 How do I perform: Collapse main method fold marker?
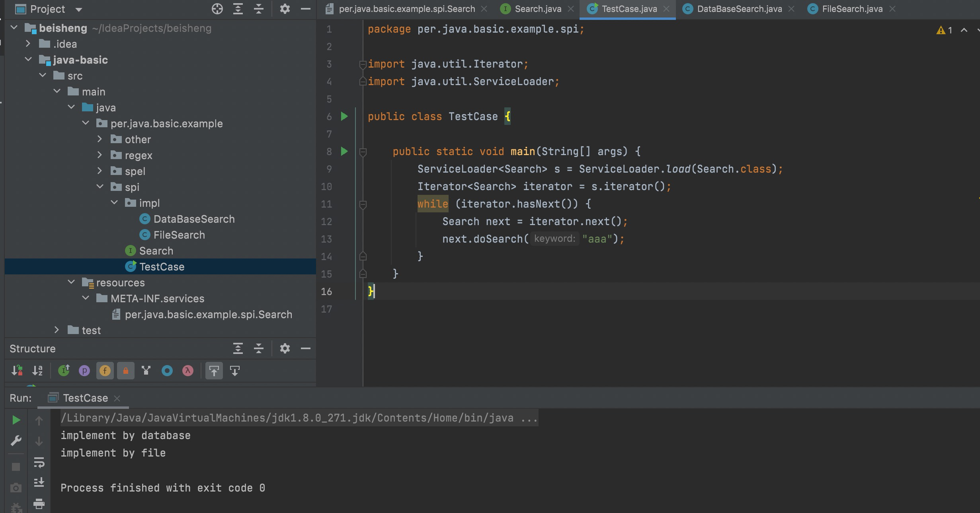point(363,152)
